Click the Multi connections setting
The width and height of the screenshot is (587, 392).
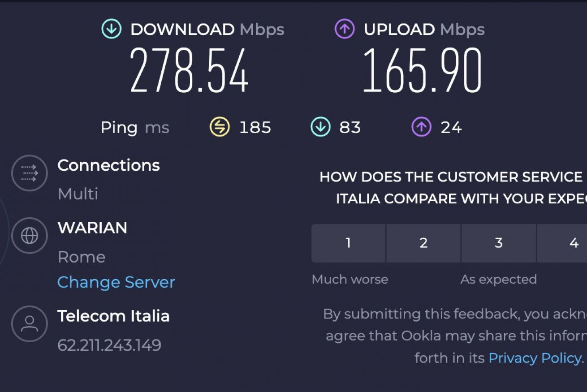point(78,194)
